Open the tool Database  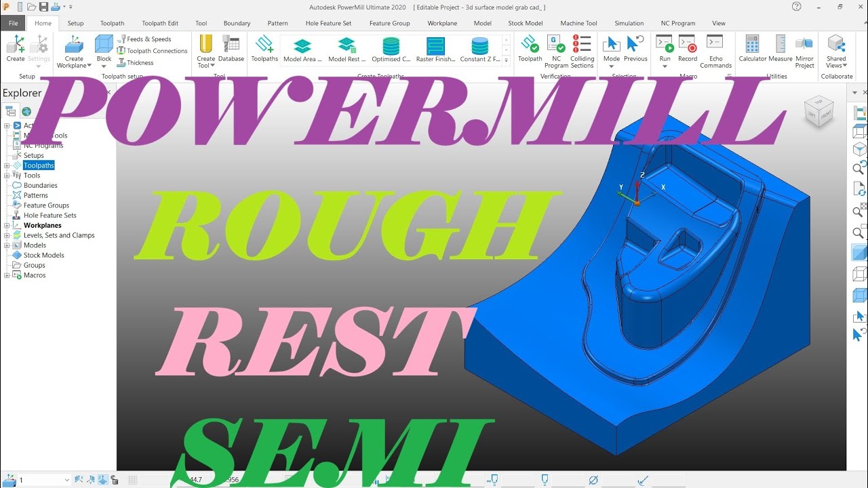pos(231,49)
